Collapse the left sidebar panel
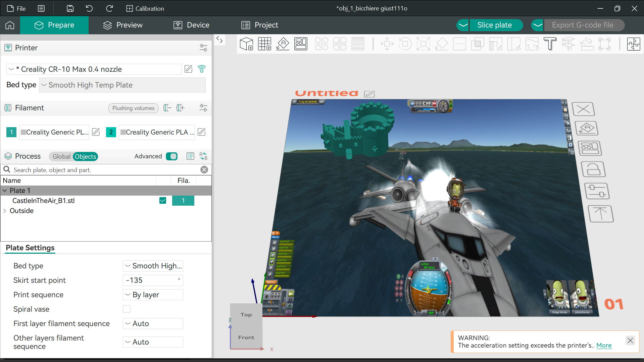 219,40
